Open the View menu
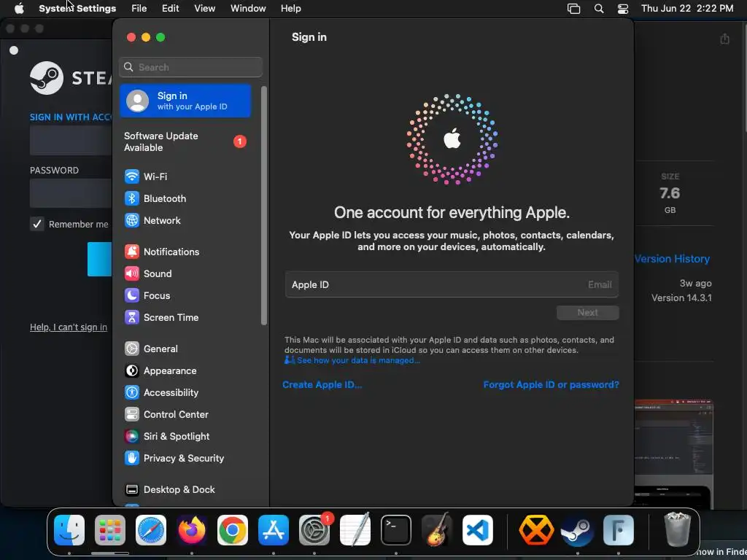 coord(204,9)
